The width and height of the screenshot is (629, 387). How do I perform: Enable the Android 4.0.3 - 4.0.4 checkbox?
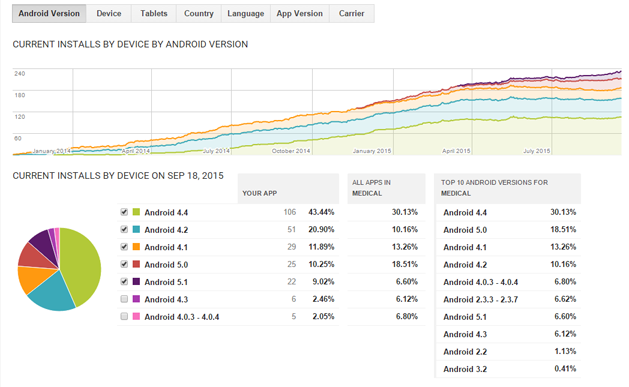click(x=124, y=316)
